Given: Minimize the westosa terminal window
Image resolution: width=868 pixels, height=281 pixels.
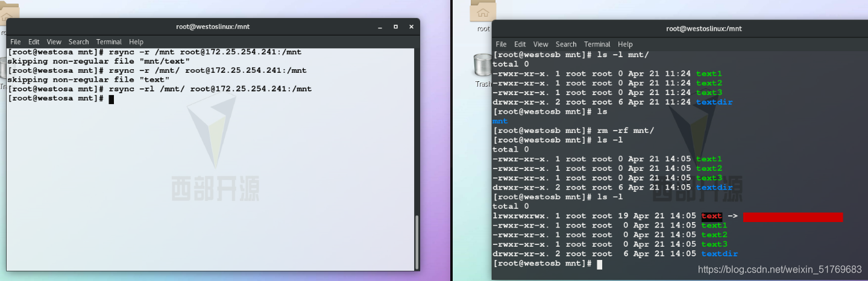Looking at the screenshot, I should (x=380, y=26).
